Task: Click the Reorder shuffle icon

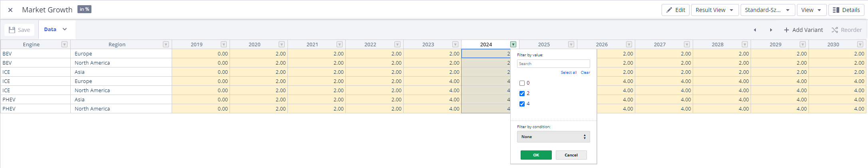Action: click(834, 30)
